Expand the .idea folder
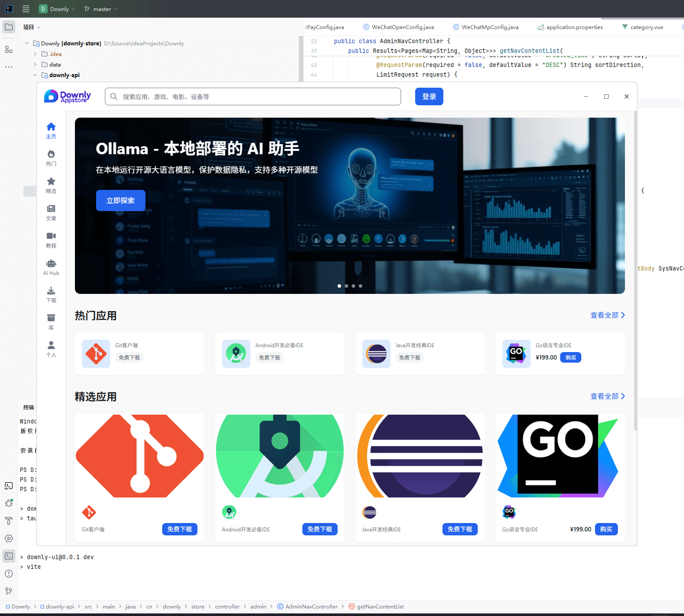The height and width of the screenshot is (616, 684). tap(35, 54)
